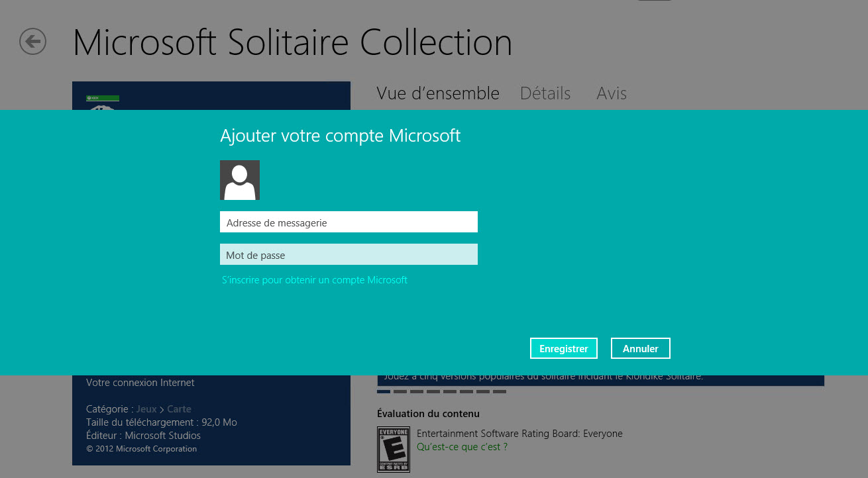
Task: Click the user avatar picture
Action: pyautogui.click(x=240, y=180)
